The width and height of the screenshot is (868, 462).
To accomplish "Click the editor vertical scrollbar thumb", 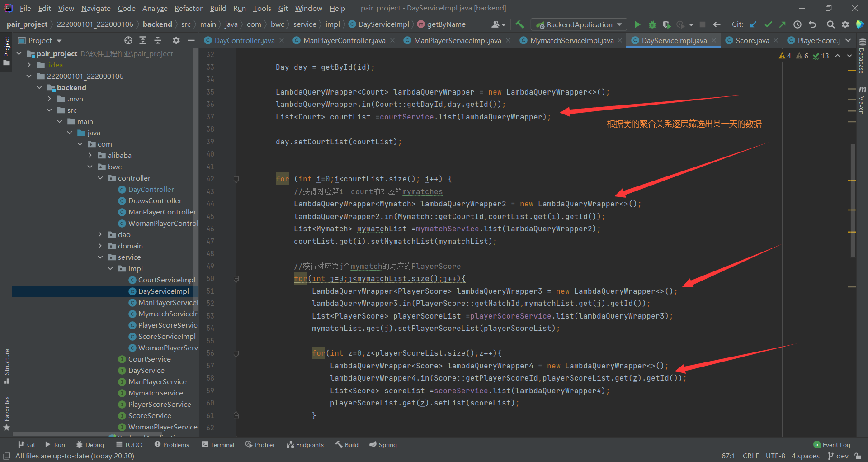I will pos(853,199).
